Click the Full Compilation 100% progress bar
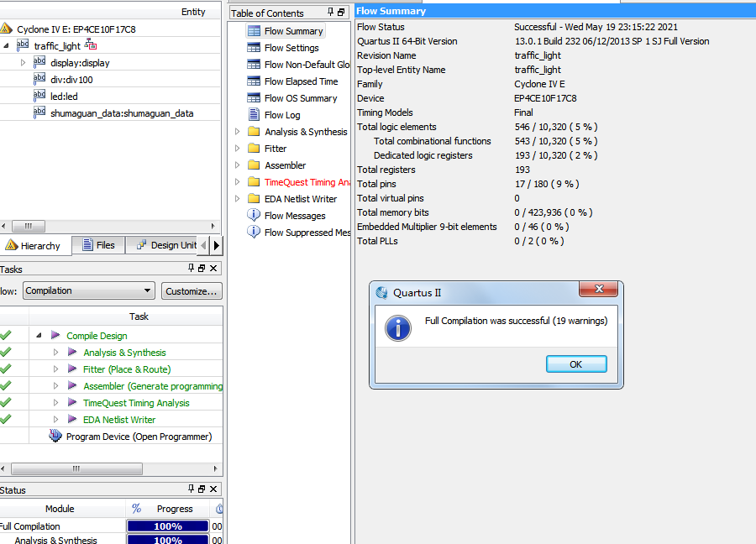 (x=168, y=526)
